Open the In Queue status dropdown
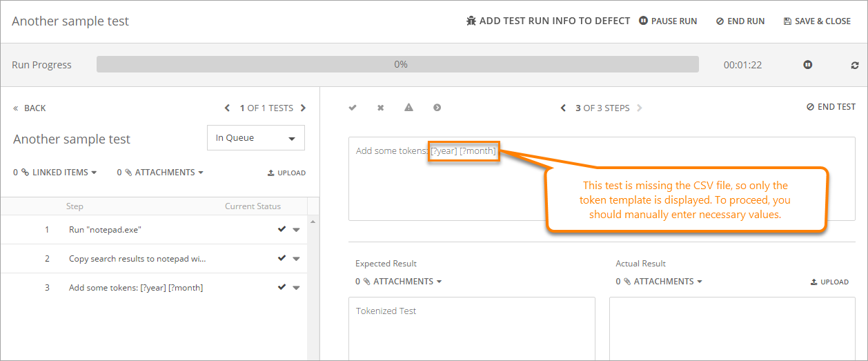 [255, 138]
